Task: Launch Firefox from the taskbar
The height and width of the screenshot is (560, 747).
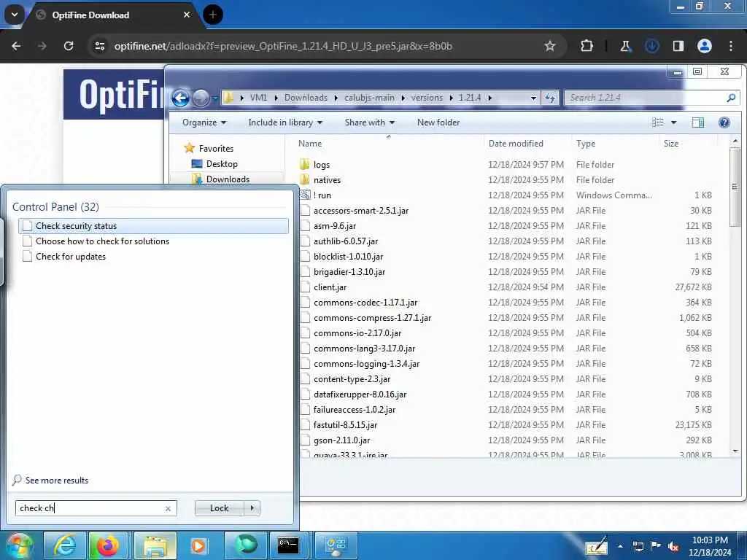Action: pos(108,545)
